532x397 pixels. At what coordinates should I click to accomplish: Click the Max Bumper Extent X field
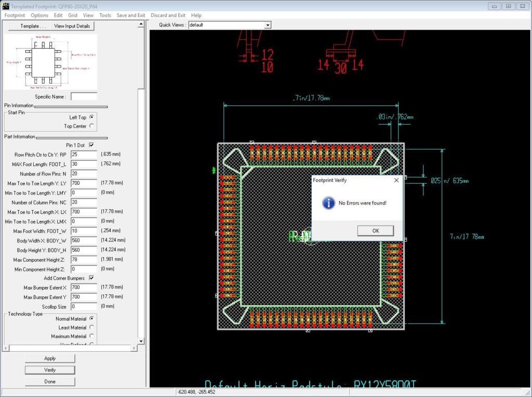84,288
